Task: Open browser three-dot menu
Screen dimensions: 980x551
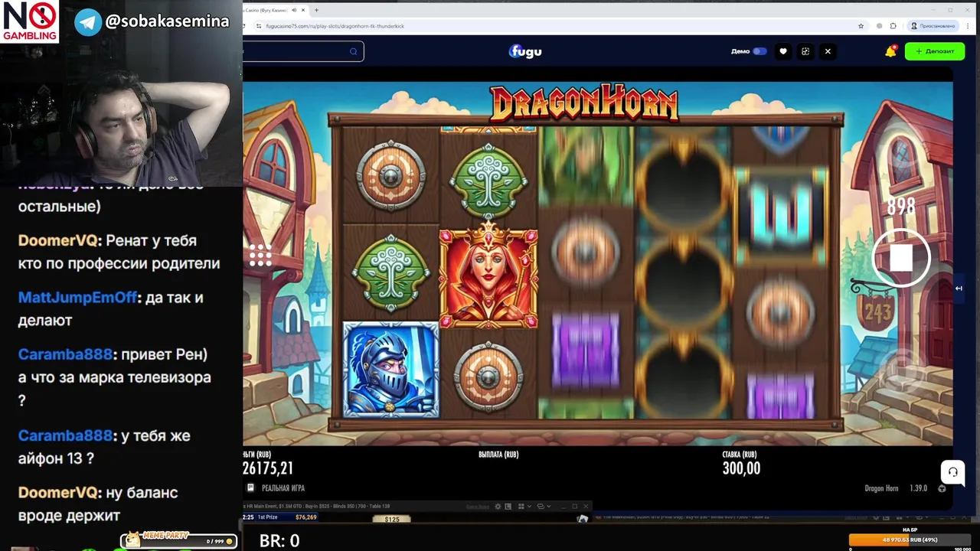Action: [969, 26]
